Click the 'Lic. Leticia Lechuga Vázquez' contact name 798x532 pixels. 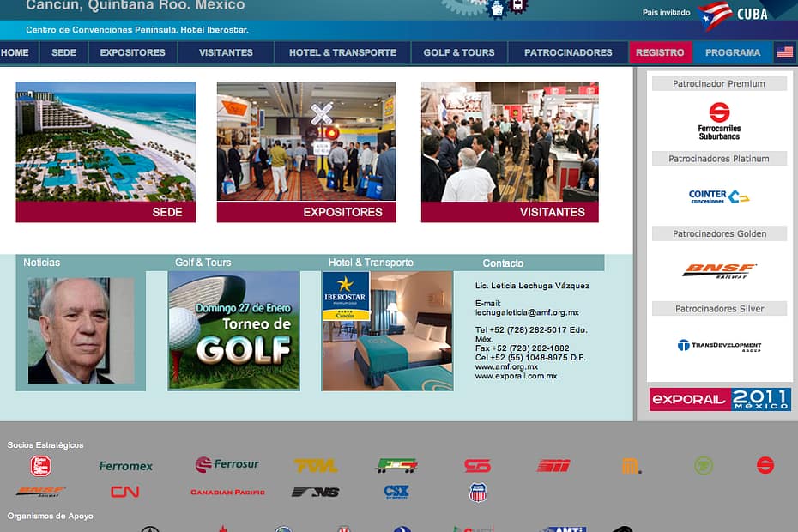tap(532, 286)
